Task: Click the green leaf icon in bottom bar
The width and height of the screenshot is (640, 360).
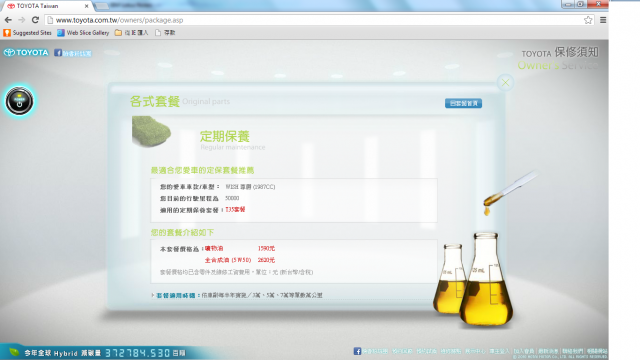Action: [x=14, y=352]
